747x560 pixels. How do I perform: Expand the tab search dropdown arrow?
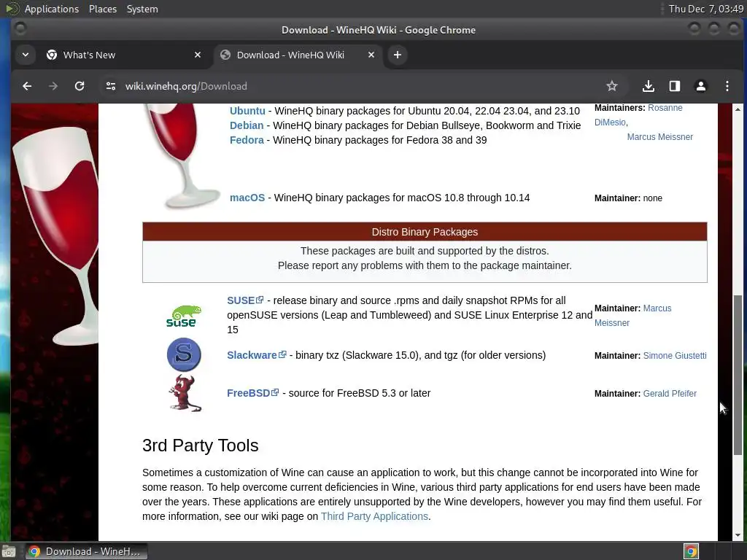point(26,55)
